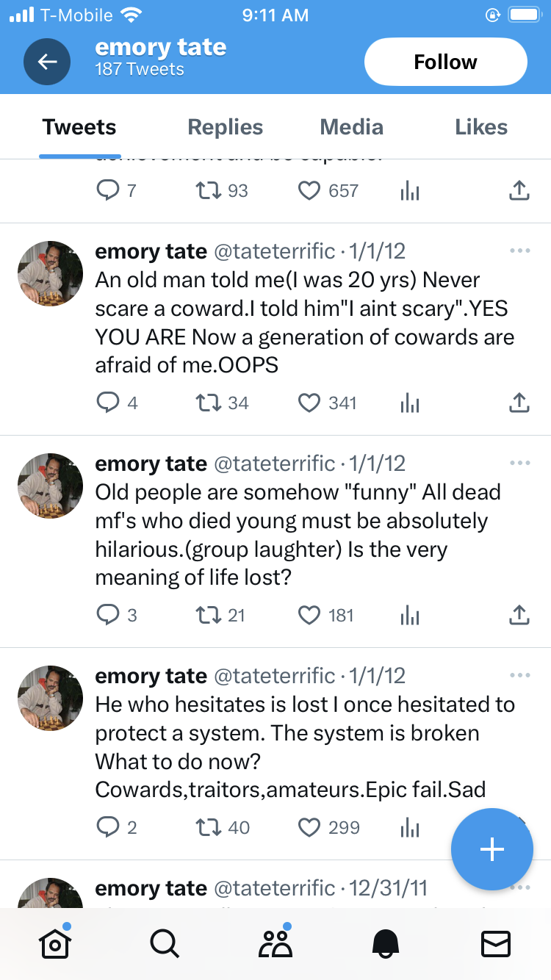551x980 pixels.
Task: Like the "Never scare a coward" tweet
Action: [309, 403]
